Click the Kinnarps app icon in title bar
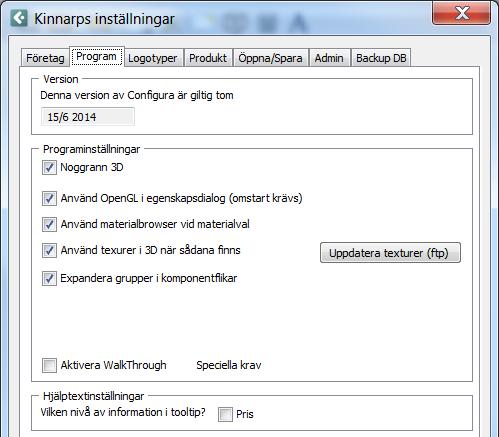Image resolution: width=499 pixels, height=437 pixels. (19, 18)
